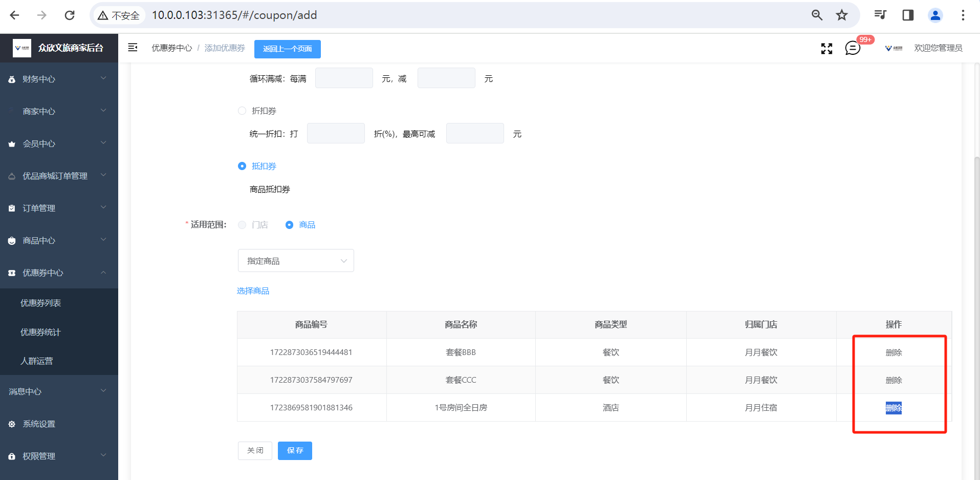Click the 减 amount input field
Screen dimensions: 980x480
click(446, 78)
